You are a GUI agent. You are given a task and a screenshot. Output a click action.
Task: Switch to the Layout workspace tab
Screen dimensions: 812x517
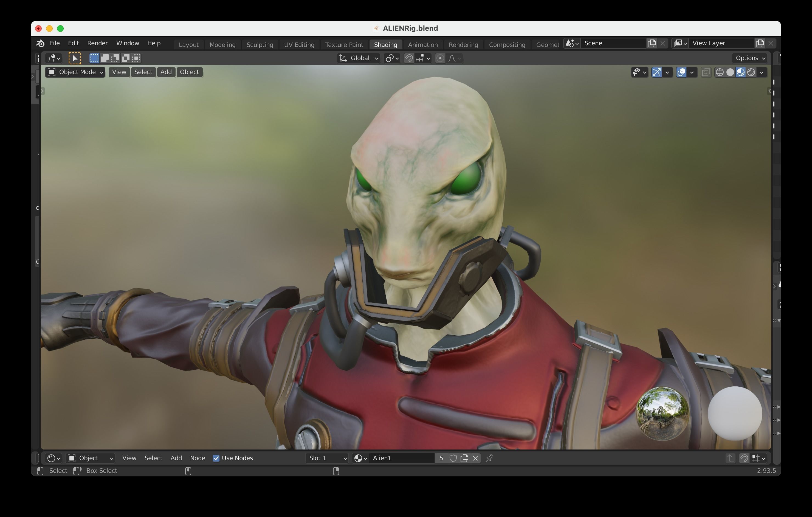tap(188, 44)
